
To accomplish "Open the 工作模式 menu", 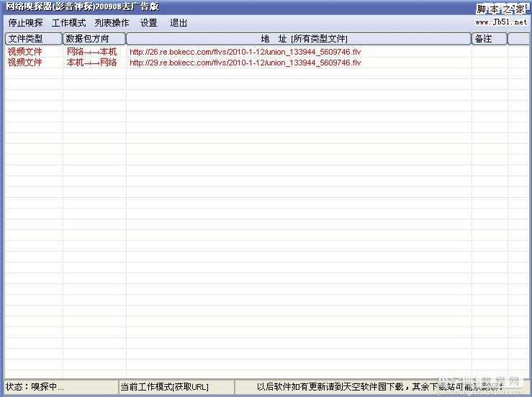I will [x=68, y=23].
